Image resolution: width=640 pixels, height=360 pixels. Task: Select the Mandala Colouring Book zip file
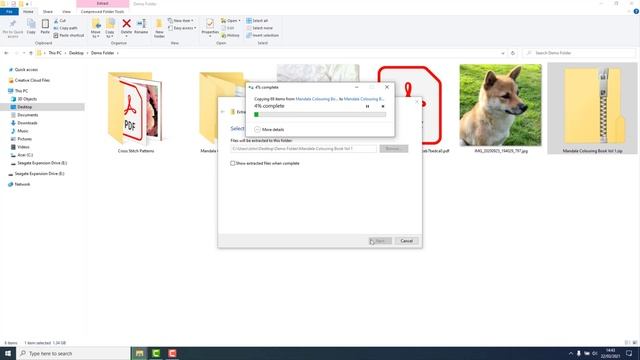(592, 109)
